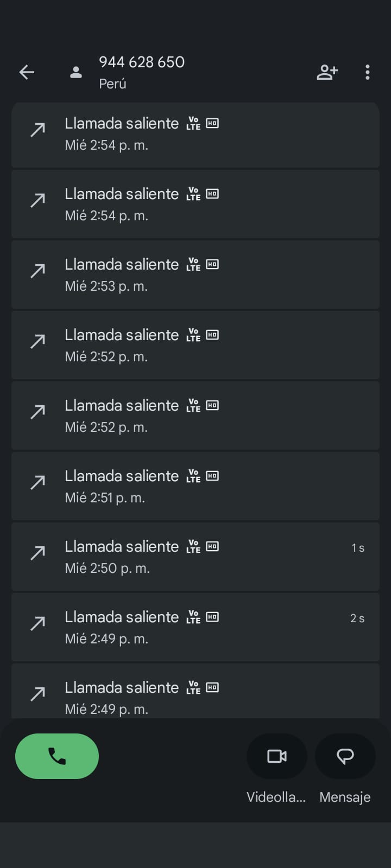Tap the add to contacts icon

(x=327, y=72)
